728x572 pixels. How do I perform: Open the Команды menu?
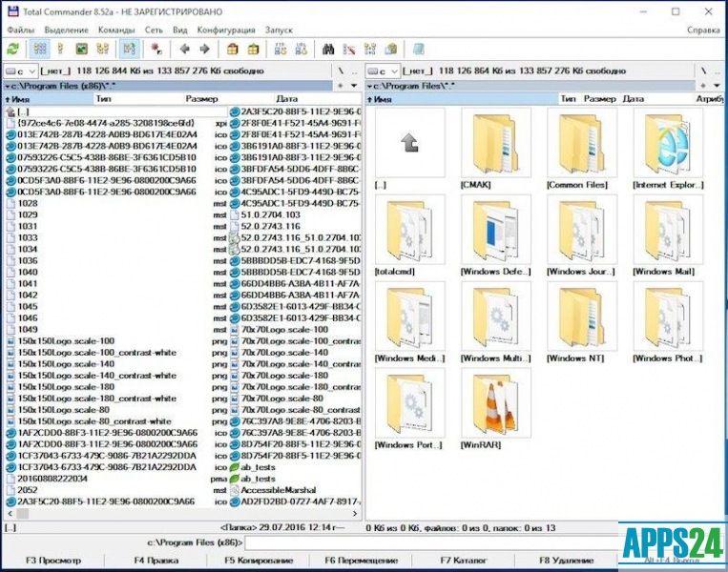(116, 31)
